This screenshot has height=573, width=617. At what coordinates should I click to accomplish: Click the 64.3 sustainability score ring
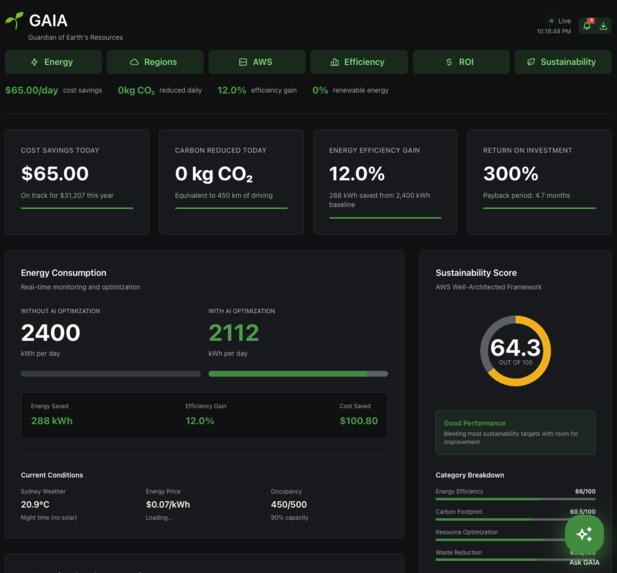[x=515, y=351]
